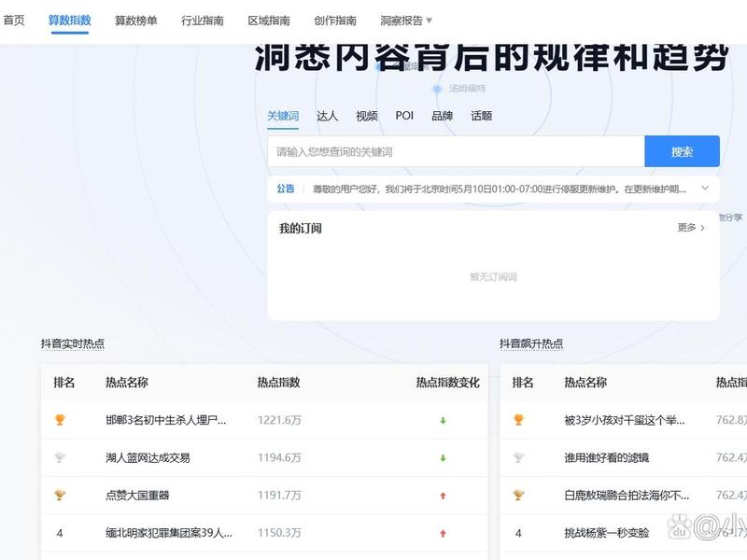The height and width of the screenshot is (560, 747).
Task: Click bronze trophy icon for 白鹿敖瑞鹏 row
Action: [518, 496]
